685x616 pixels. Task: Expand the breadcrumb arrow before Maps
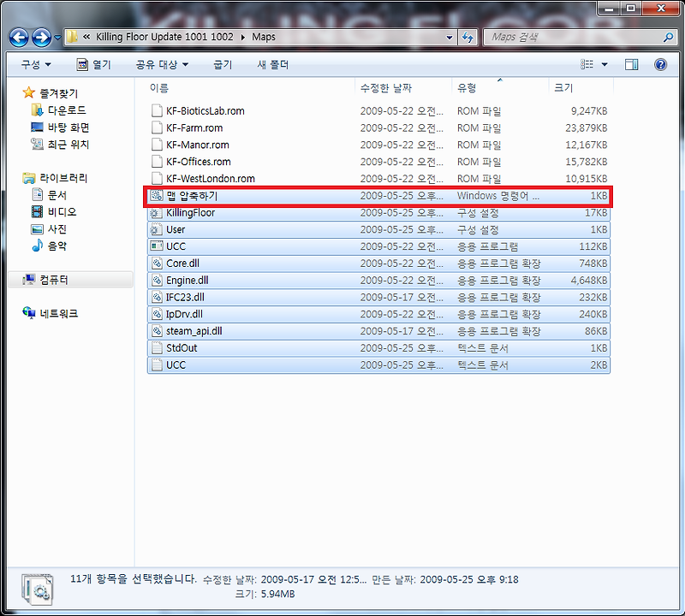[243, 37]
